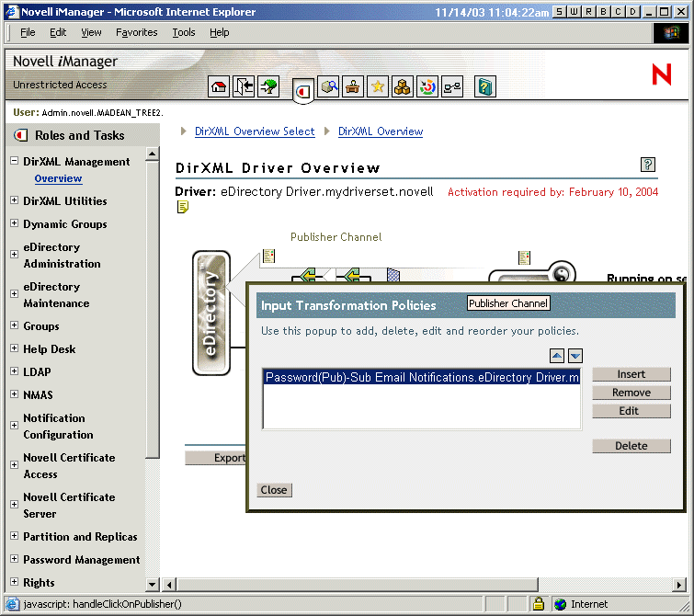Click the red Novell N logo
The height and width of the screenshot is (616, 694).
click(662, 74)
